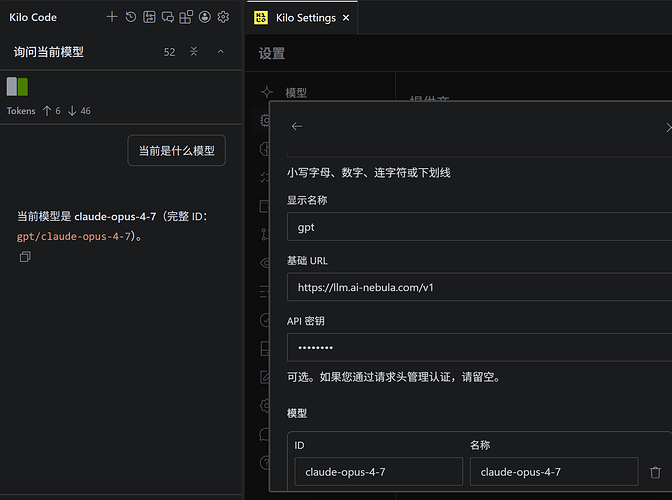The height and width of the screenshot is (500, 672).
Task: Open Kilo Code settings gear
Action: coord(223,17)
